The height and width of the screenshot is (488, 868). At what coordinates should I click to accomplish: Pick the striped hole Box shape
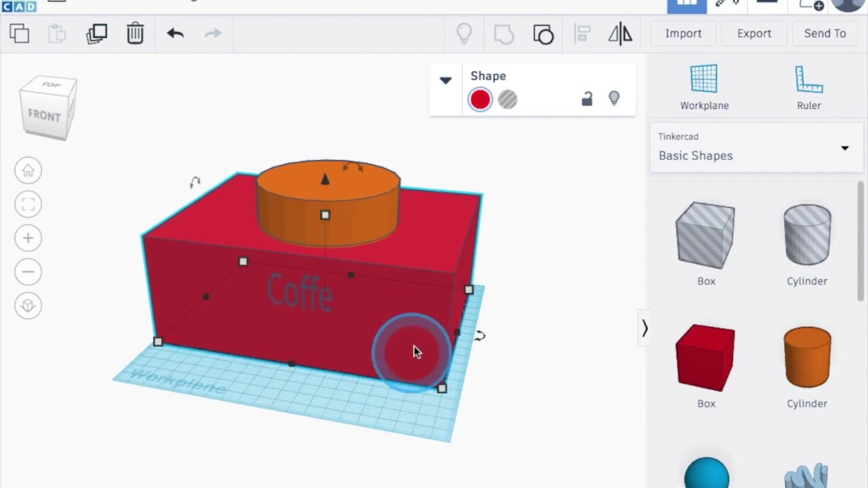[705, 236]
